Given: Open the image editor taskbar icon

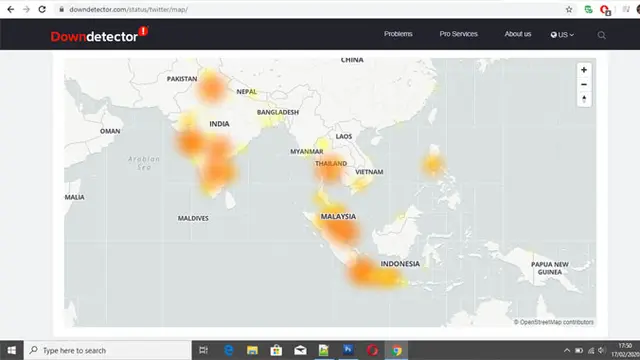Looking at the screenshot, I should coord(324,350).
